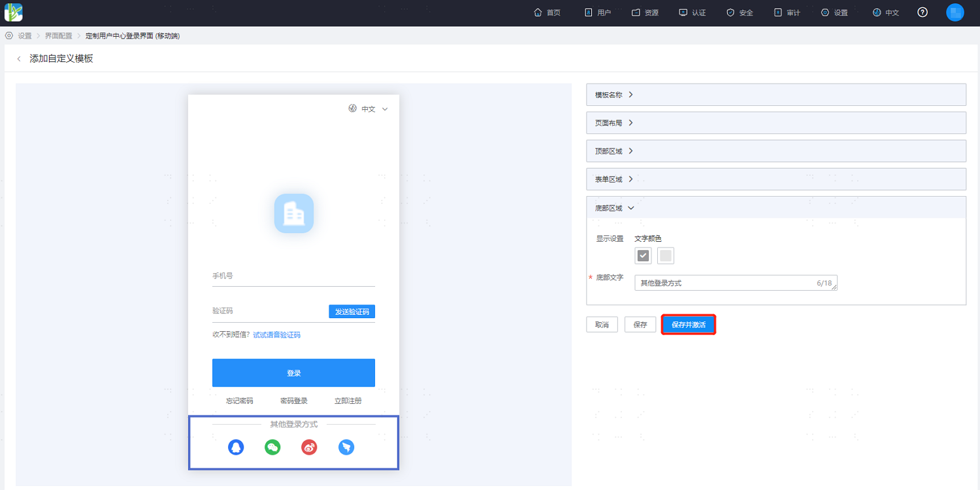
Task: Select the light gray text color swatch
Action: click(x=666, y=255)
